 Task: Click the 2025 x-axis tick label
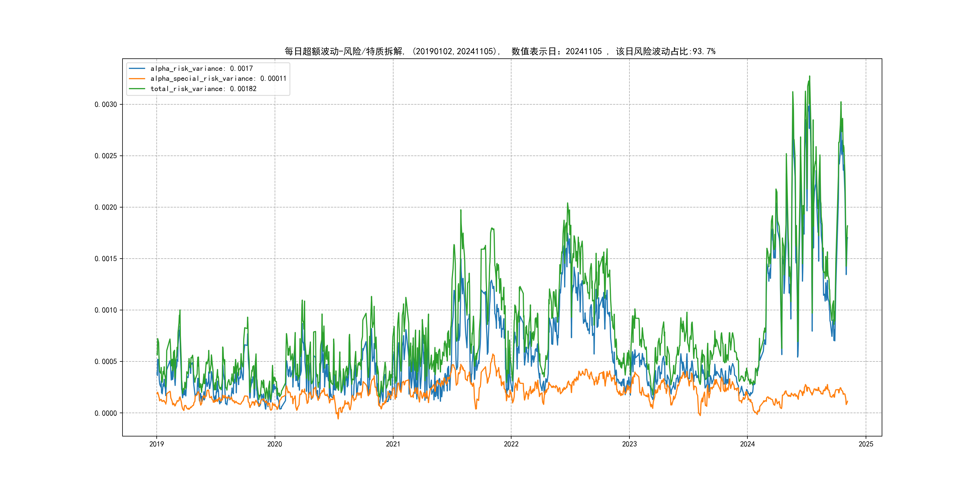click(866, 444)
